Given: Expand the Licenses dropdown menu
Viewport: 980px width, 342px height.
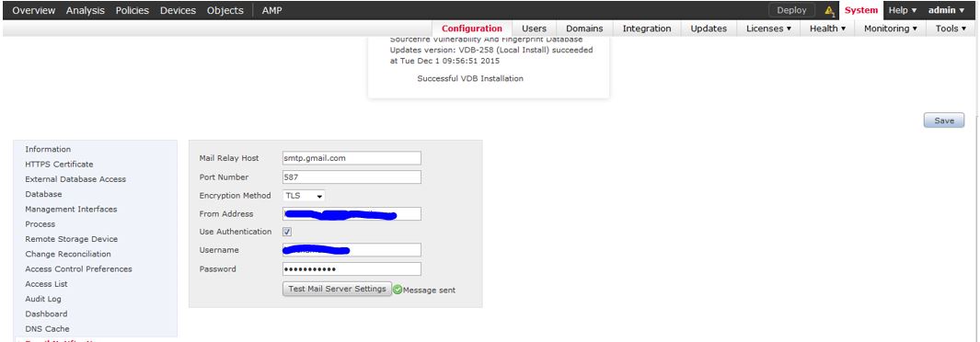Looking at the screenshot, I should pos(768,28).
